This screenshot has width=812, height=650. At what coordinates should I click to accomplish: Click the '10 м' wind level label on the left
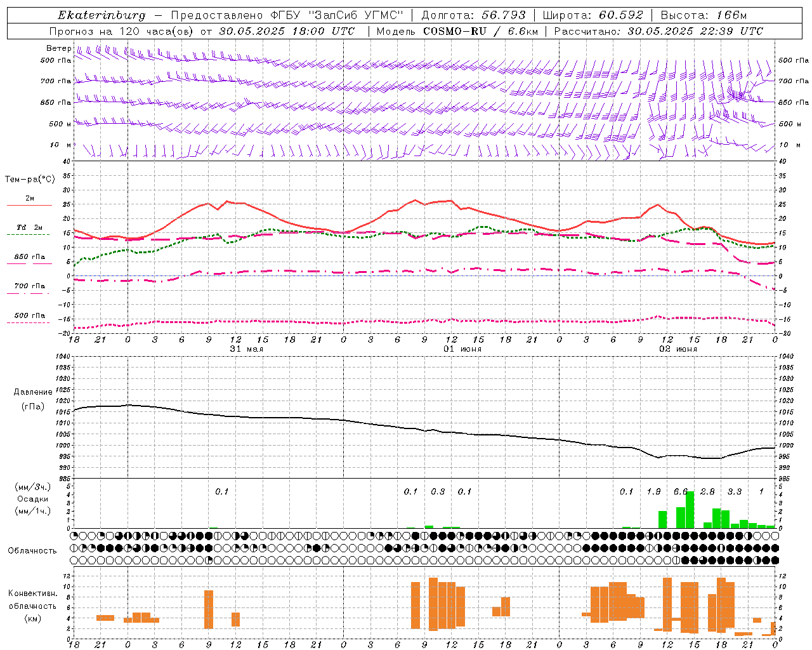coord(60,145)
